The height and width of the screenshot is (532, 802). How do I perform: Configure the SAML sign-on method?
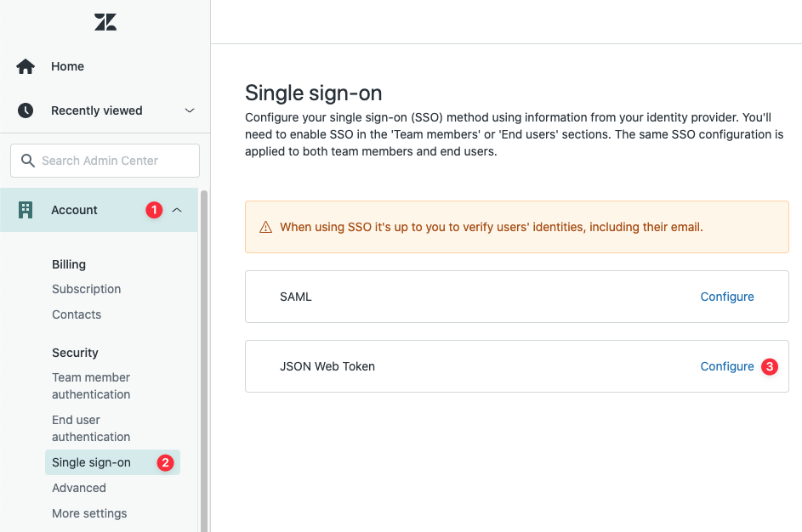[x=726, y=297]
